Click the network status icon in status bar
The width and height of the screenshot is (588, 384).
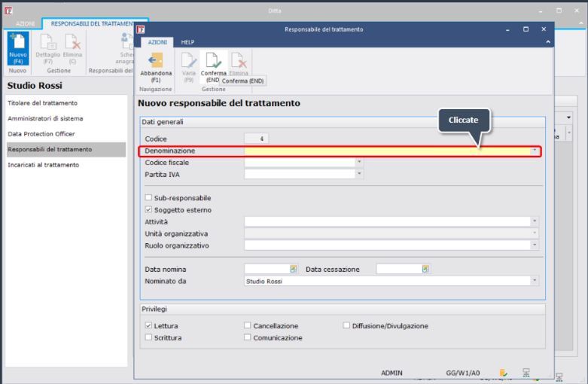(526, 373)
